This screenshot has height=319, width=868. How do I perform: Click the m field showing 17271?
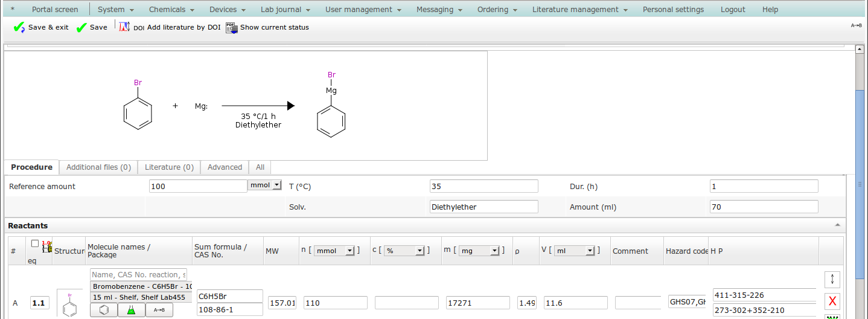(478, 303)
